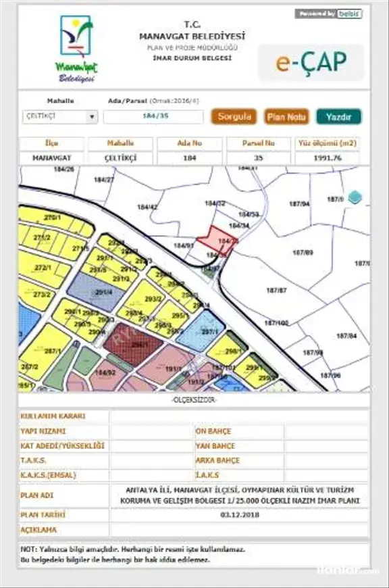Click the Powered by belsis badge
Screen dimensions: 389x588
[x=328, y=14]
